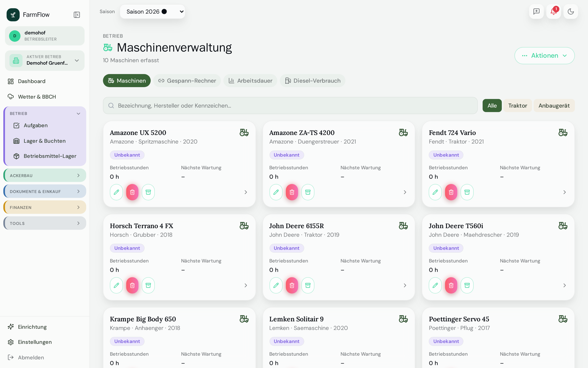The width and height of the screenshot is (588, 368).
Task: Click the FarmFlow logo icon
Action: 13,15
